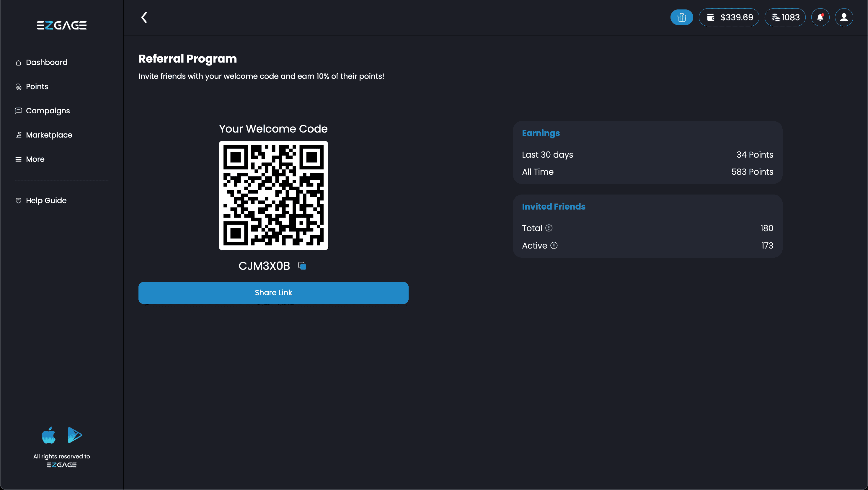Click the notification bell icon

pyautogui.click(x=820, y=17)
